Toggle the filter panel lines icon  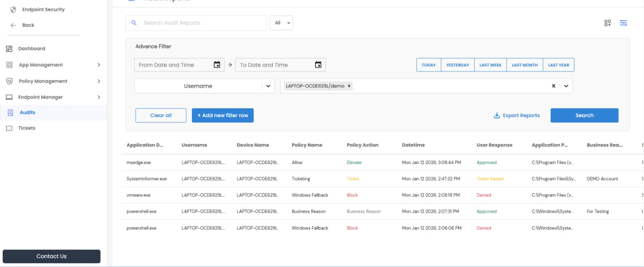pos(623,23)
